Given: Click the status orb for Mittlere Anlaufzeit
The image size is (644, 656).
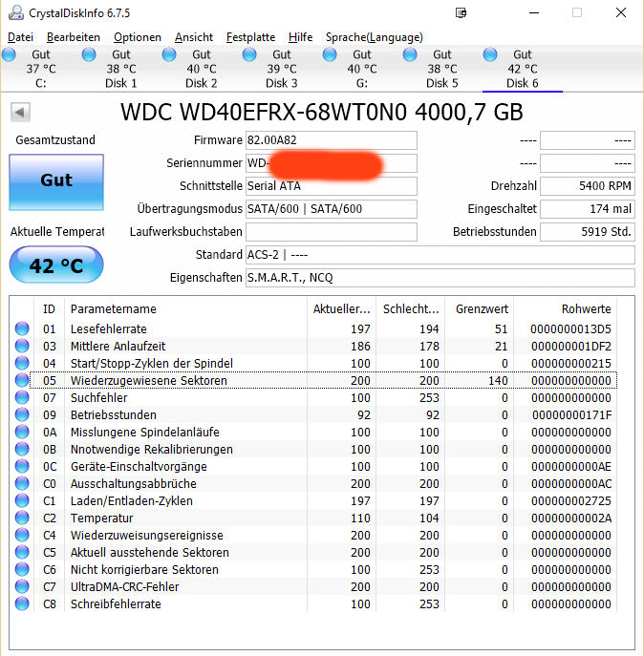Looking at the screenshot, I should [22, 346].
